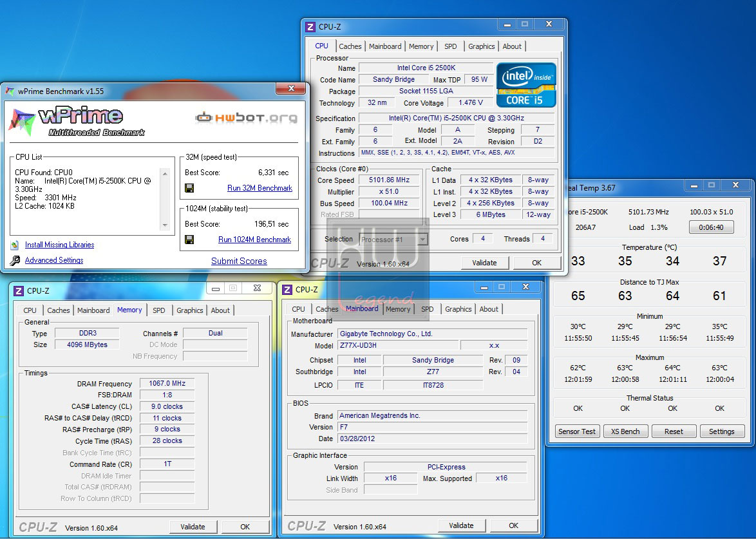The height and width of the screenshot is (539, 756).
Task: Click the save icon beside Run 32M Benchmark
Action: (x=189, y=188)
